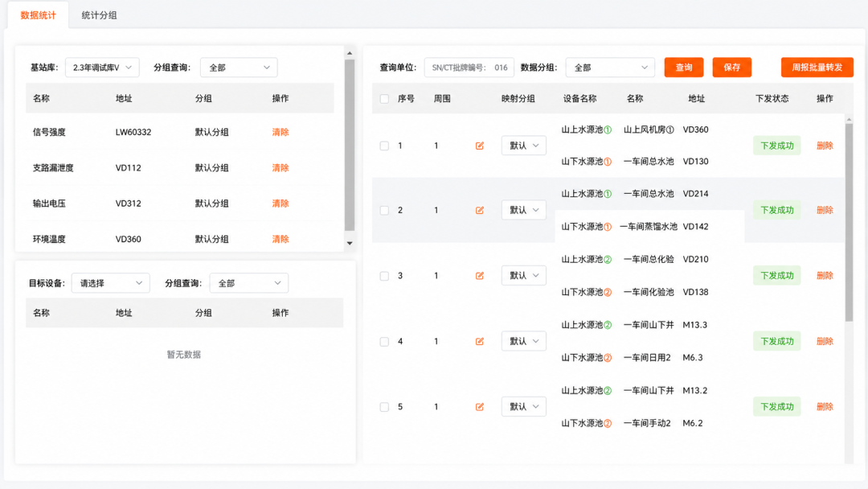Click the 一车间日用2 name cell
Screen dimensions: 868x489
click(x=647, y=358)
